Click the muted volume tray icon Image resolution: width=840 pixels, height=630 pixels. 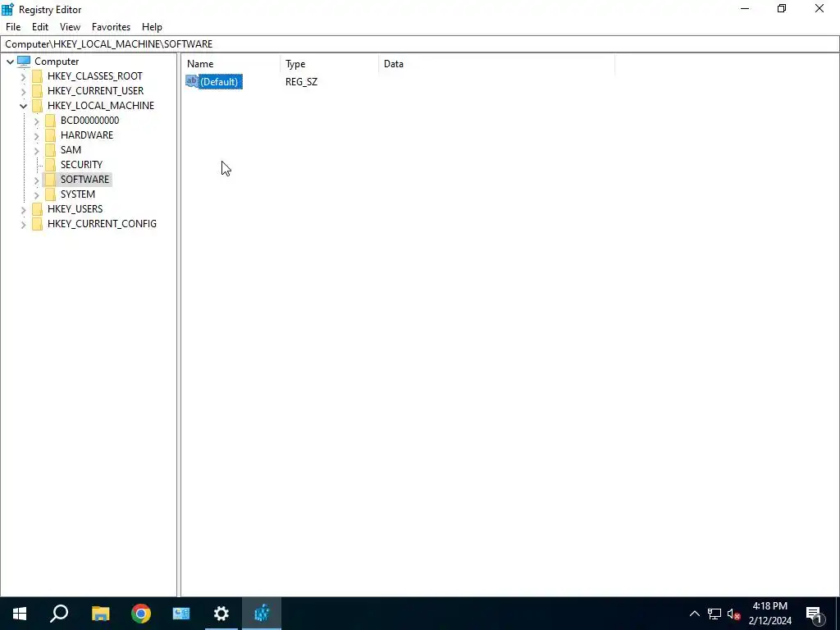(x=734, y=614)
